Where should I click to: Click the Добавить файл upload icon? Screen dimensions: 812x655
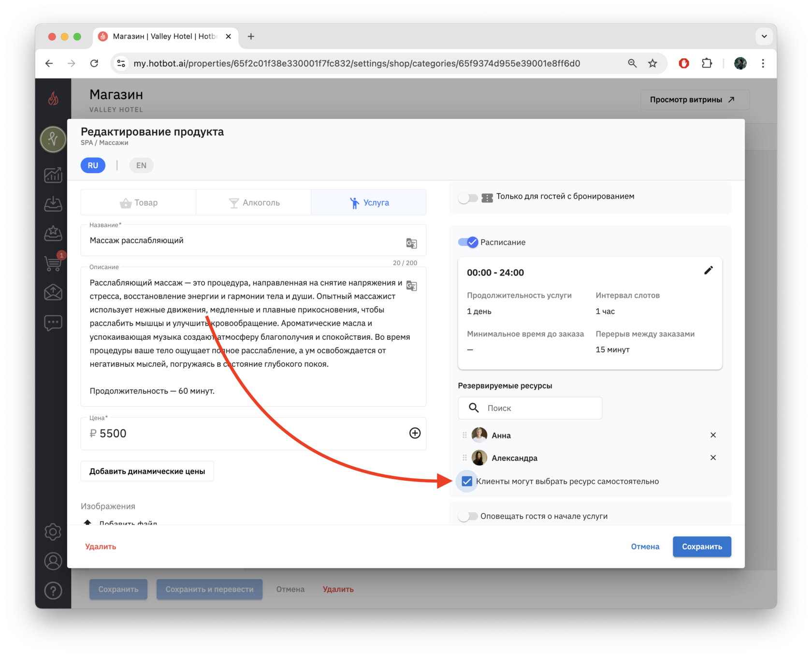(87, 522)
